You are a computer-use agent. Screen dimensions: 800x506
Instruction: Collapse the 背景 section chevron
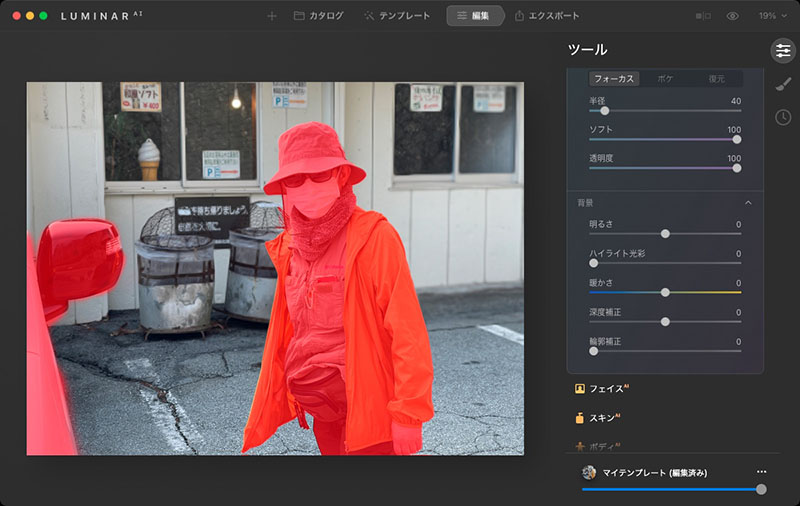(x=748, y=203)
